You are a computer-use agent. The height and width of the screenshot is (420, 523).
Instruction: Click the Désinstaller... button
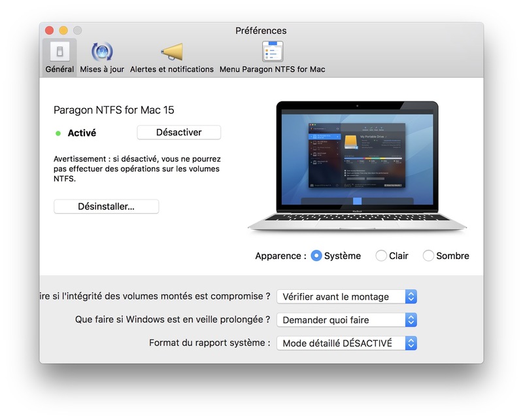click(x=106, y=207)
